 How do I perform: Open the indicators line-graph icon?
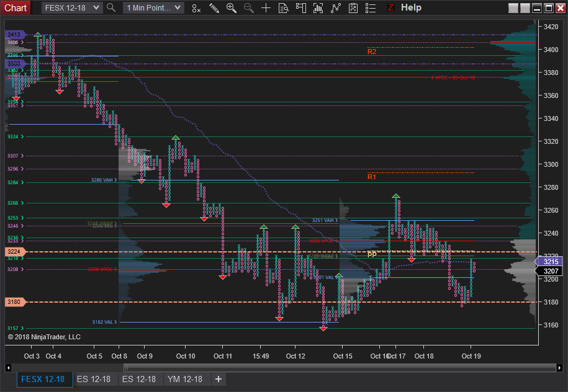click(336, 8)
